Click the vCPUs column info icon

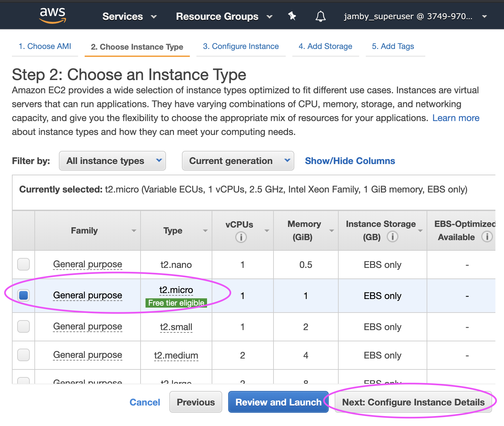pyautogui.click(x=241, y=237)
